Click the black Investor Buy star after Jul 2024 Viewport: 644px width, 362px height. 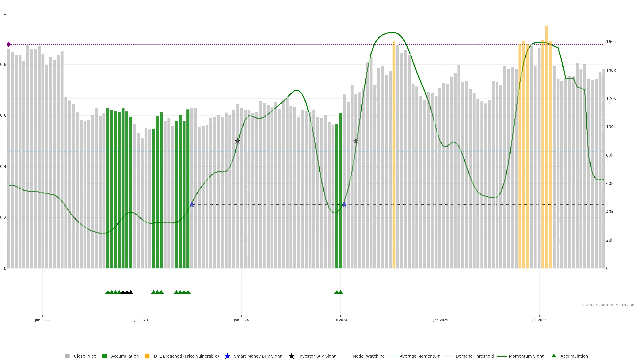tap(356, 141)
